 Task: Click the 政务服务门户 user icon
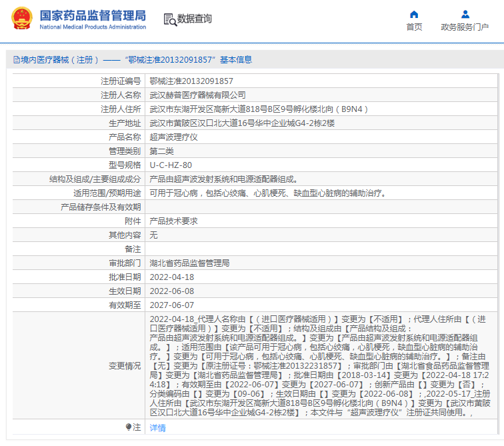click(x=465, y=15)
